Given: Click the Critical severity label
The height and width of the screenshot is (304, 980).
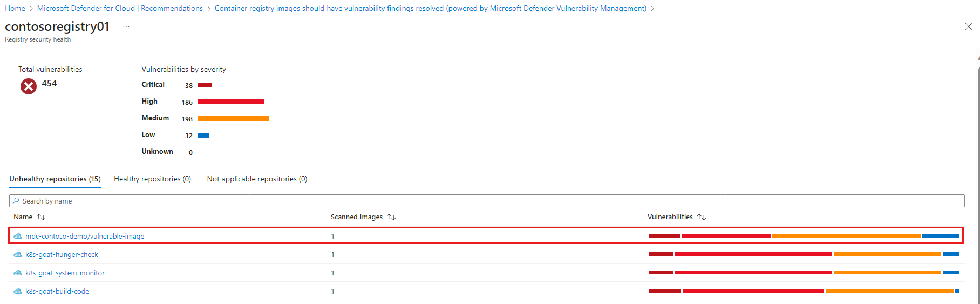Looking at the screenshot, I should coord(153,85).
